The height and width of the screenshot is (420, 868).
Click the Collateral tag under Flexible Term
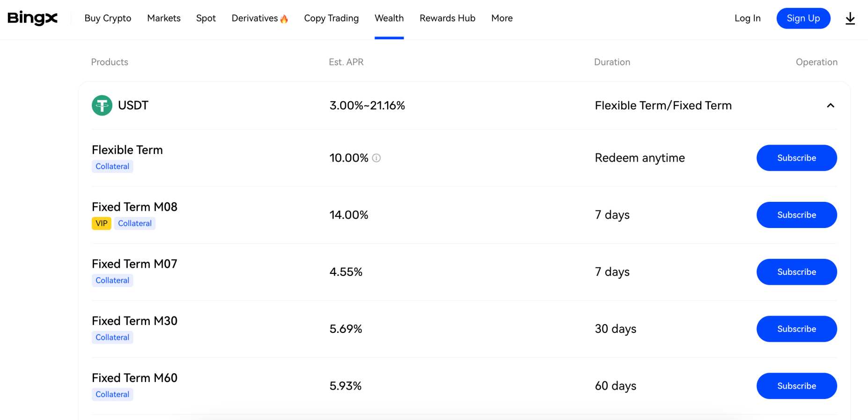coord(112,166)
